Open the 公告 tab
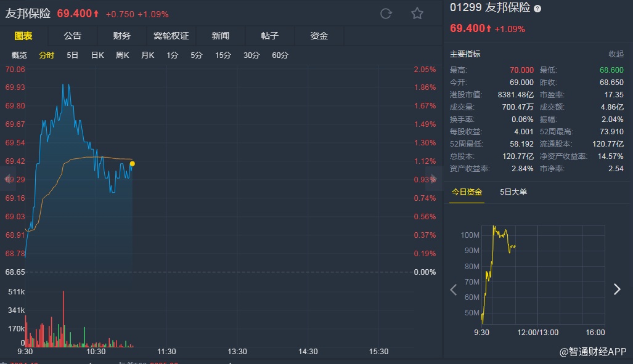633x364 pixels. point(72,36)
